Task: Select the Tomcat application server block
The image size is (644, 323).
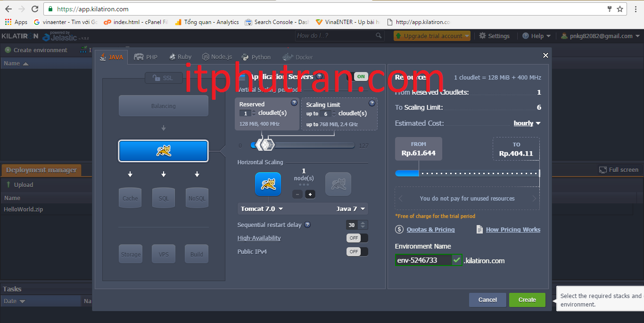Action: (x=164, y=151)
